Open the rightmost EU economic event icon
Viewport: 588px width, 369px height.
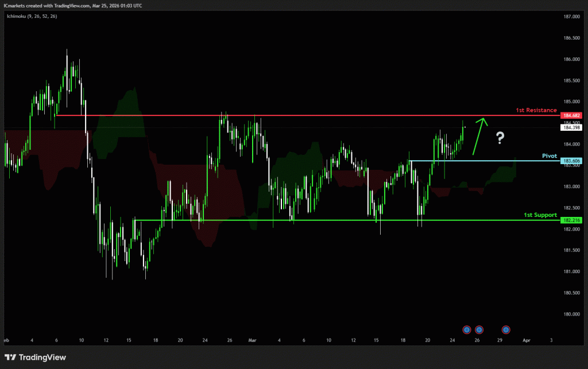coord(506,329)
